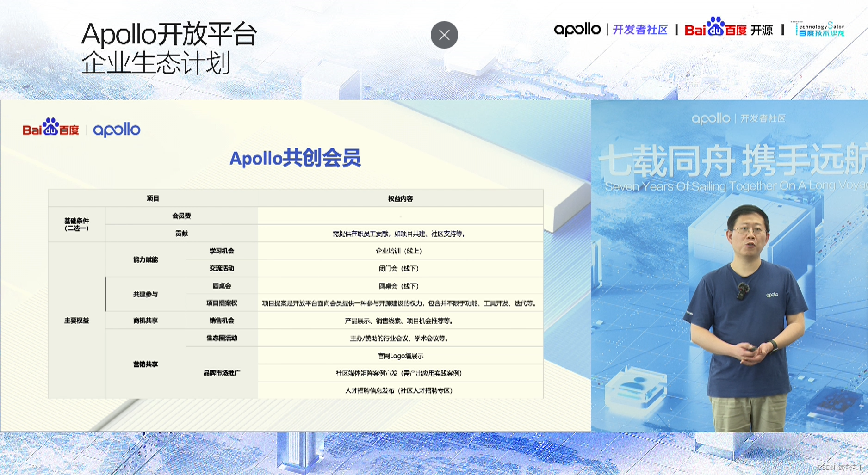Click the 会员费 cell
This screenshot has height=475, width=868.
point(181,216)
